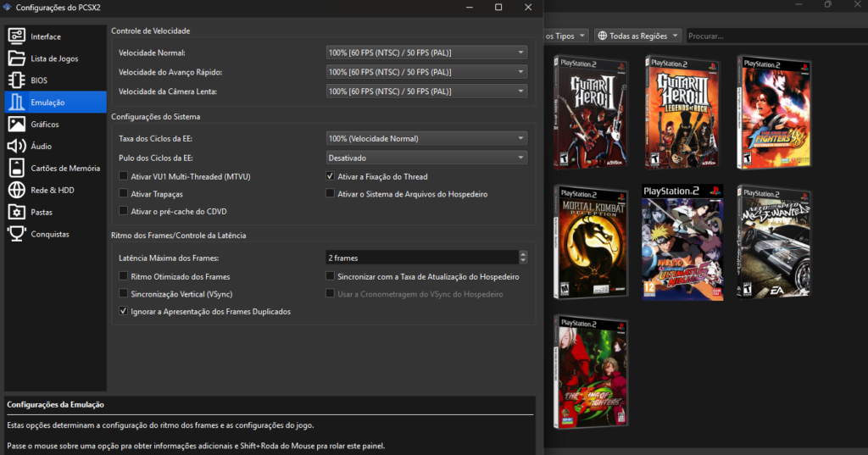Open the Gráficos picture icon
The image size is (868, 455).
pyautogui.click(x=17, y=124)
